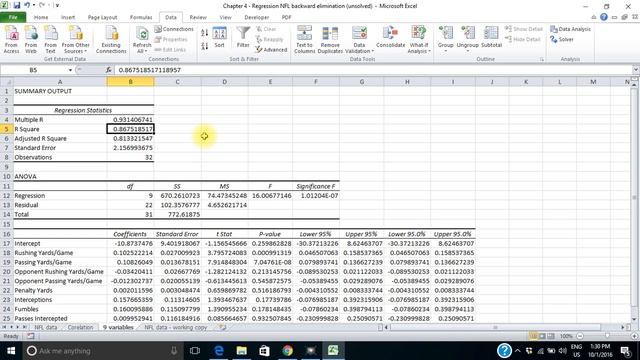
Task: Click zoom out minus button
Action: (x=580, y=336)
